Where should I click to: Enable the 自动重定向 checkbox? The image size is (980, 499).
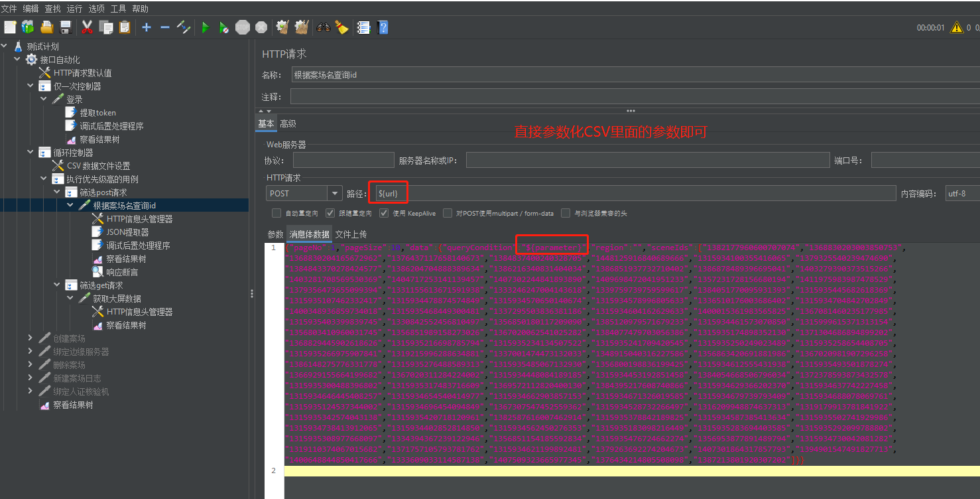point(276,213)
